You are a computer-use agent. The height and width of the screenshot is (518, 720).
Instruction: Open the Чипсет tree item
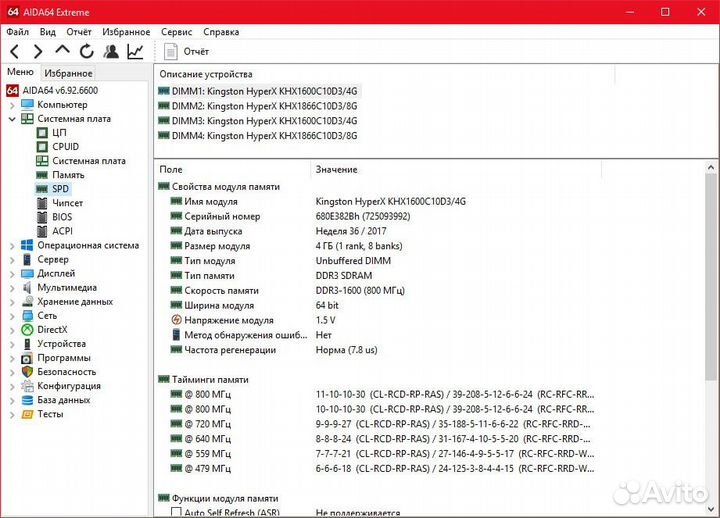tap(68, 203)
